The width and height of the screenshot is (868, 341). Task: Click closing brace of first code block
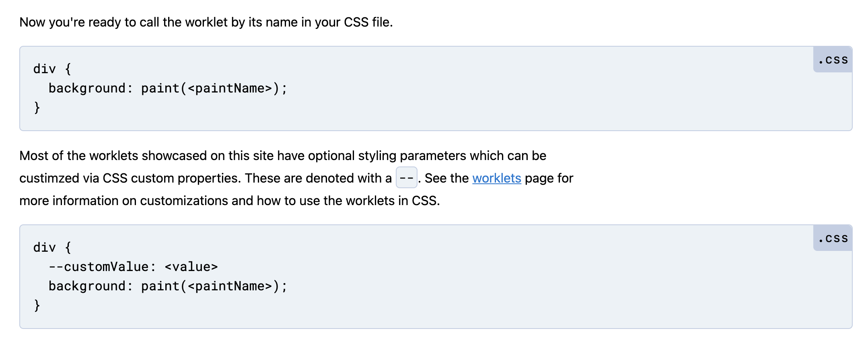pos(37,107)
